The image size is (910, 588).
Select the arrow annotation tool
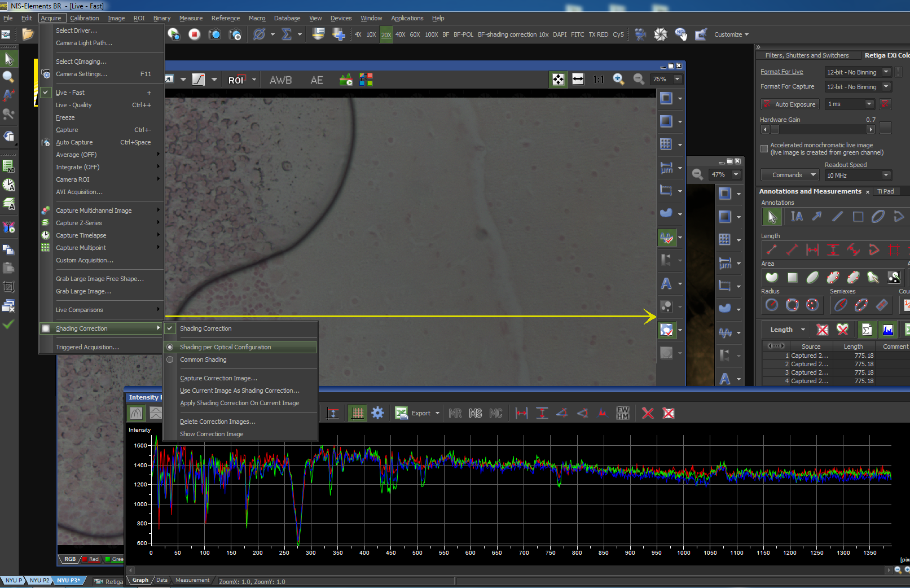click(817, 216)
